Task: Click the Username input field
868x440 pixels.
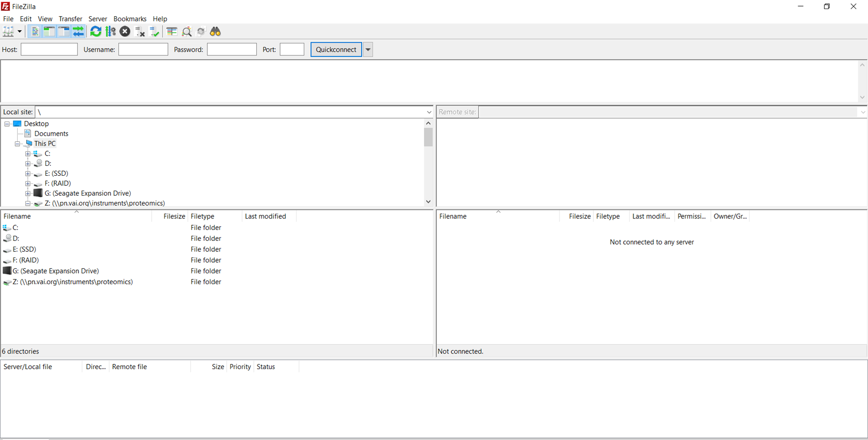Action: [x=143, y=49]
